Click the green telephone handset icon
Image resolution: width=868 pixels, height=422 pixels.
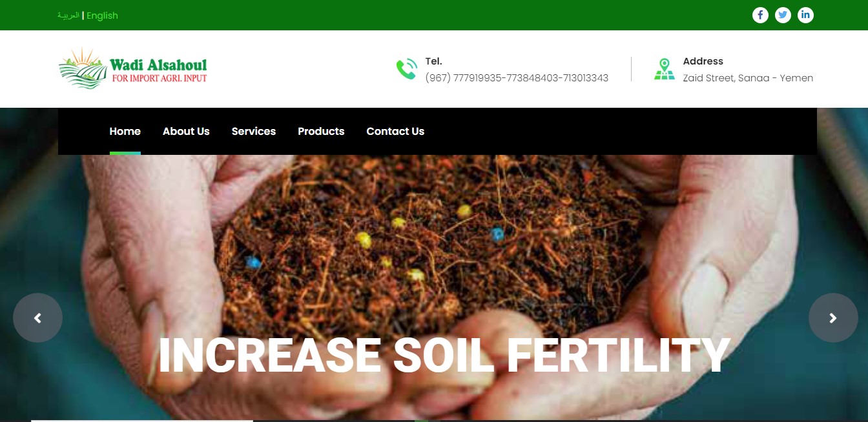[x=406, y=69]
